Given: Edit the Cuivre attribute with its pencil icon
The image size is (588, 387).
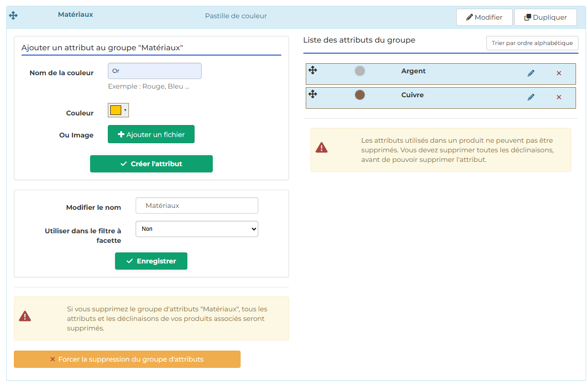Looking at the screenshot, I should coord(531,97).
